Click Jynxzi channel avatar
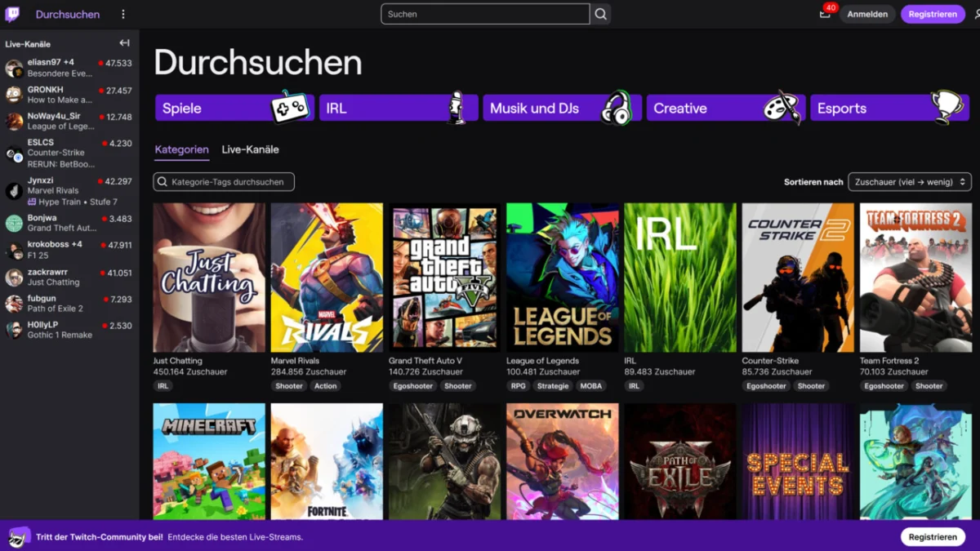Screen dimensions: 980x551 14,190
